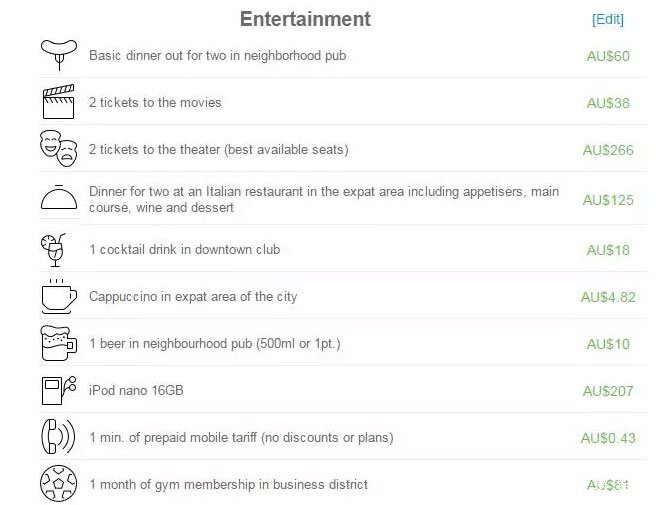This screenshot has width=660, height=505.
Task: Click the Italian restaurant dinner description
Action: tap(324, 199)
